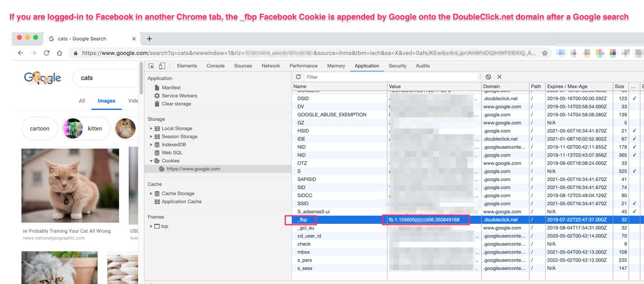The image size is (644, 284).
Task: Select the _gcl_au cookie row
Action: click(468, 228)
